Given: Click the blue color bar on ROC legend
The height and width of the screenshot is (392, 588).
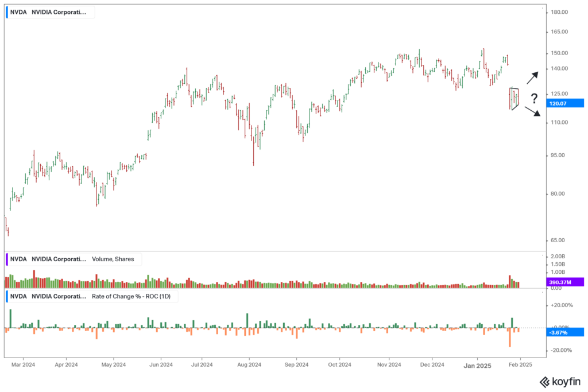Looking at the screenshot, I should (7, 296).
